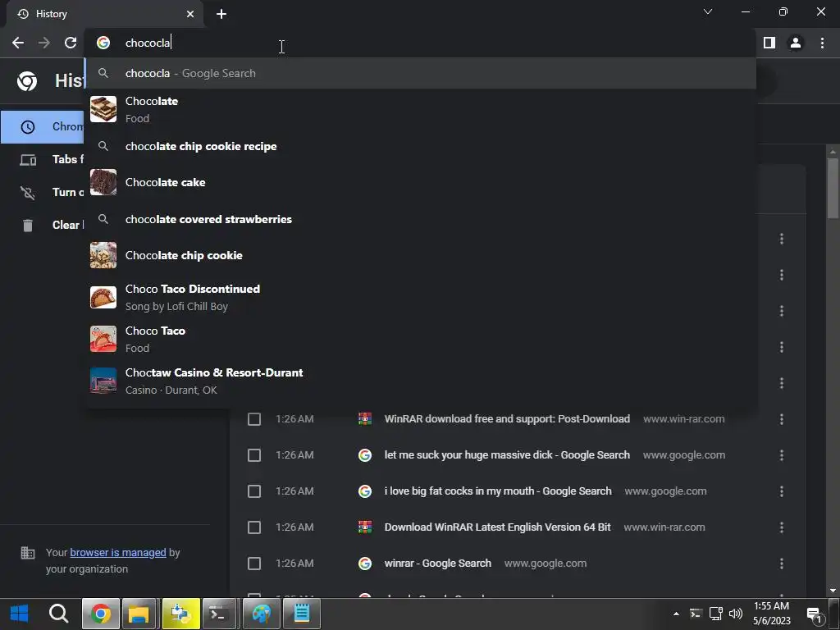Pick the Choco Taco Food suggestion

coord(421,339)
